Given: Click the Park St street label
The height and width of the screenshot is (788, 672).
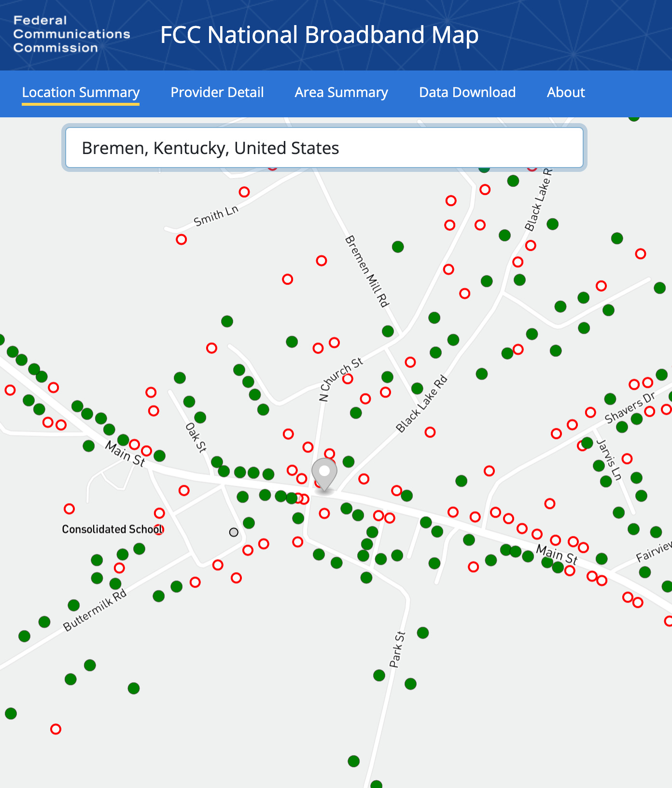Looking at the screenshot, I should 398,649.
